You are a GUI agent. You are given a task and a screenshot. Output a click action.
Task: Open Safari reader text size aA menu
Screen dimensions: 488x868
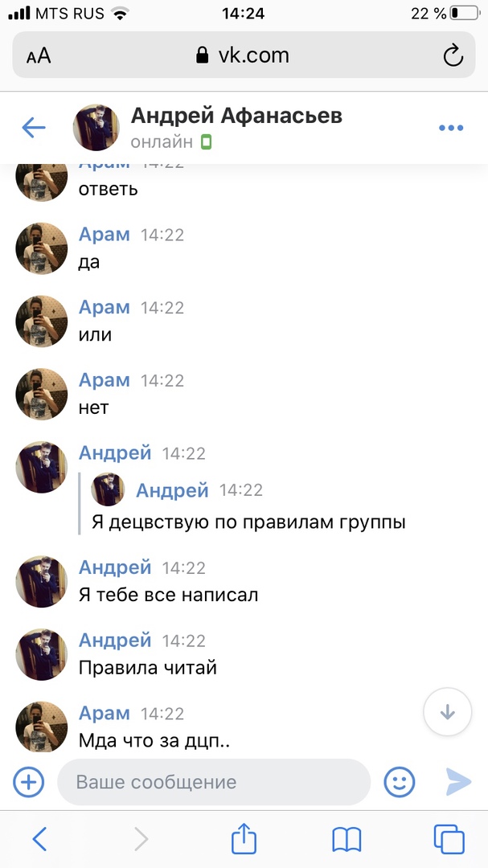click(x=39, y=55)
